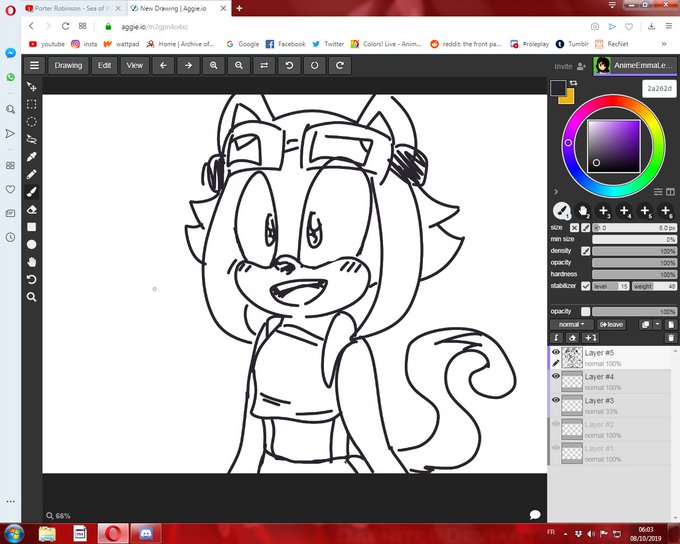Expand the collapsed panel chevron under color wheel
The image size is (680, 544).
(x=556, y=191)
